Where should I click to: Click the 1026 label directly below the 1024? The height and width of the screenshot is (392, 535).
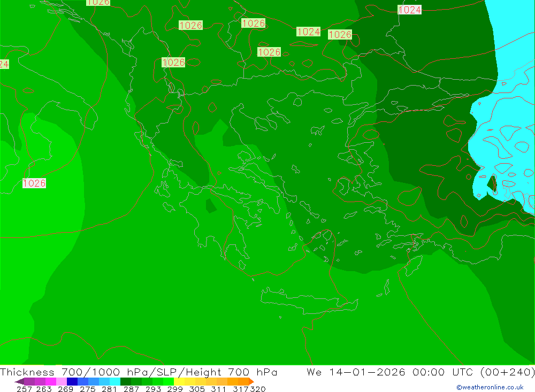(269, 52)
